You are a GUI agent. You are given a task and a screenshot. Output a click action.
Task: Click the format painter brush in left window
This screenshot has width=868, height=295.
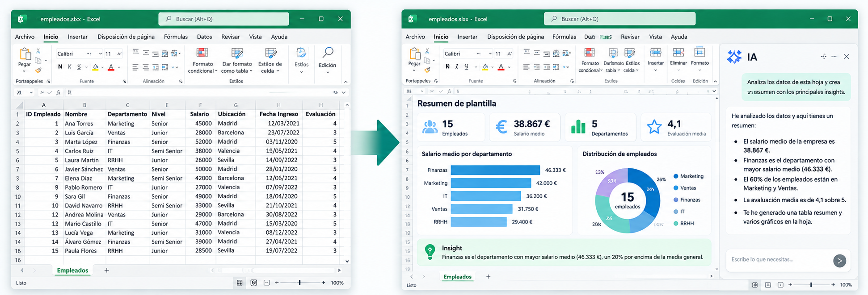38,70
